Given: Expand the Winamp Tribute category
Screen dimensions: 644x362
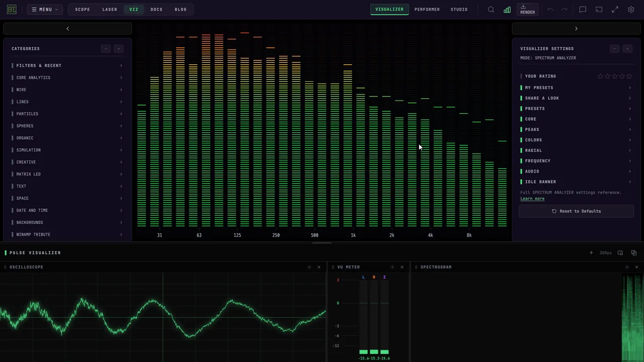Looking at the screenshot, I should [x=67, y=234].
